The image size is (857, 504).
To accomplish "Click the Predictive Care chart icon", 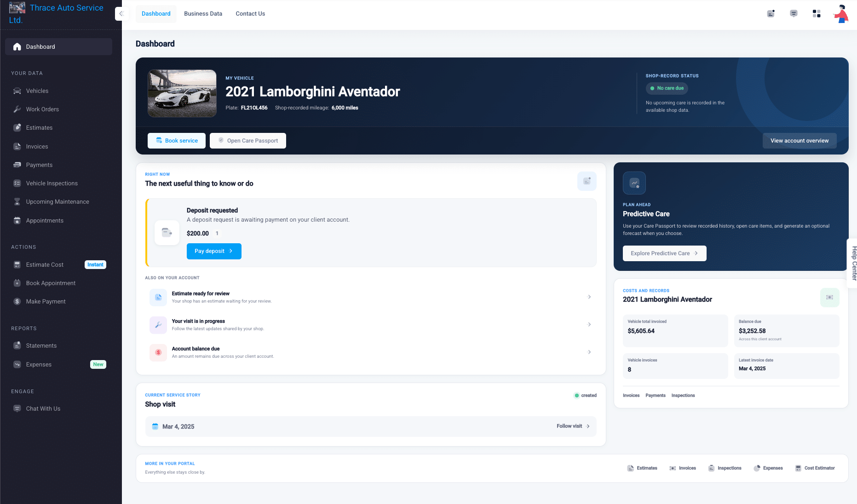I will click(634, 183).
